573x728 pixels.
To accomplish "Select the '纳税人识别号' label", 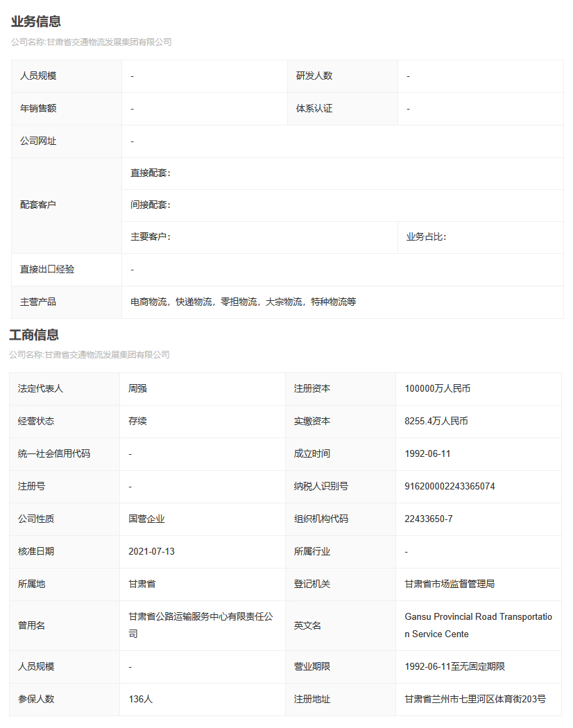I will click(x=321, y=486).
